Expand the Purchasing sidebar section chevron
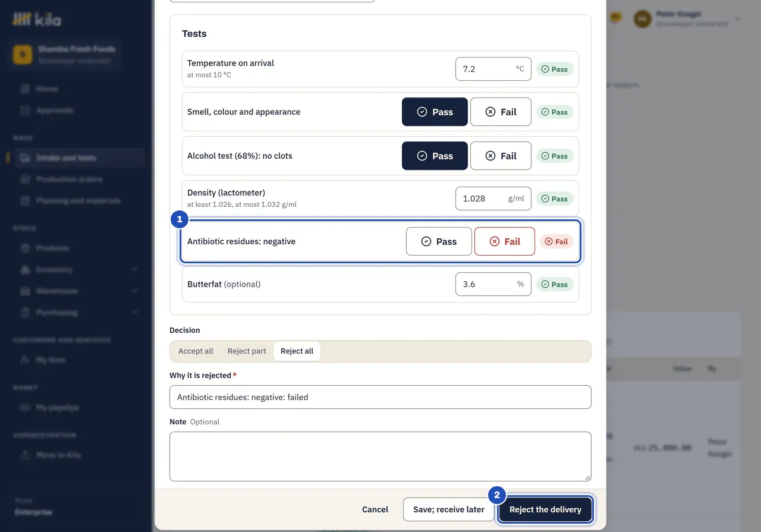Image resolution: width=761 pixels, height=532 pixels. pos(135,312)
